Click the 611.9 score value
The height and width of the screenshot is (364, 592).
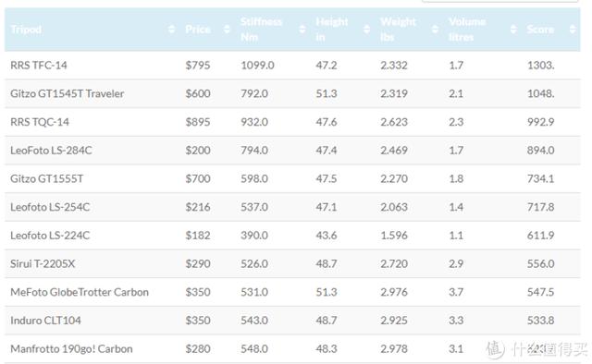540,236
